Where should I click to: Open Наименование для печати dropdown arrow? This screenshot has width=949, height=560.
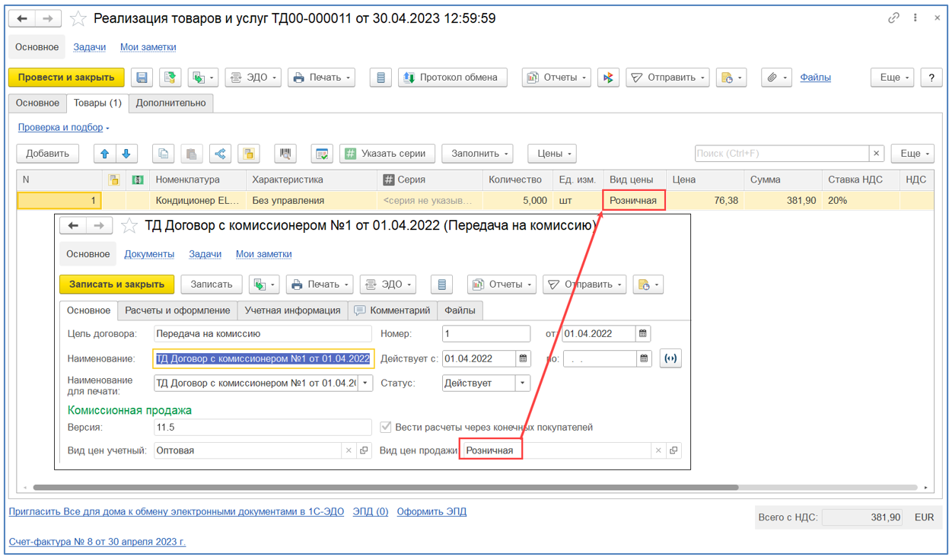[365, 383]
